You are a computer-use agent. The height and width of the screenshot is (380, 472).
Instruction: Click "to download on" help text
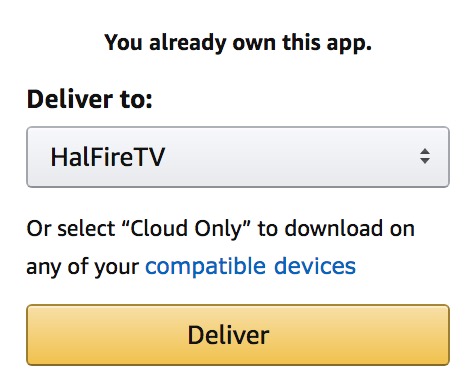tap(336, 229)
